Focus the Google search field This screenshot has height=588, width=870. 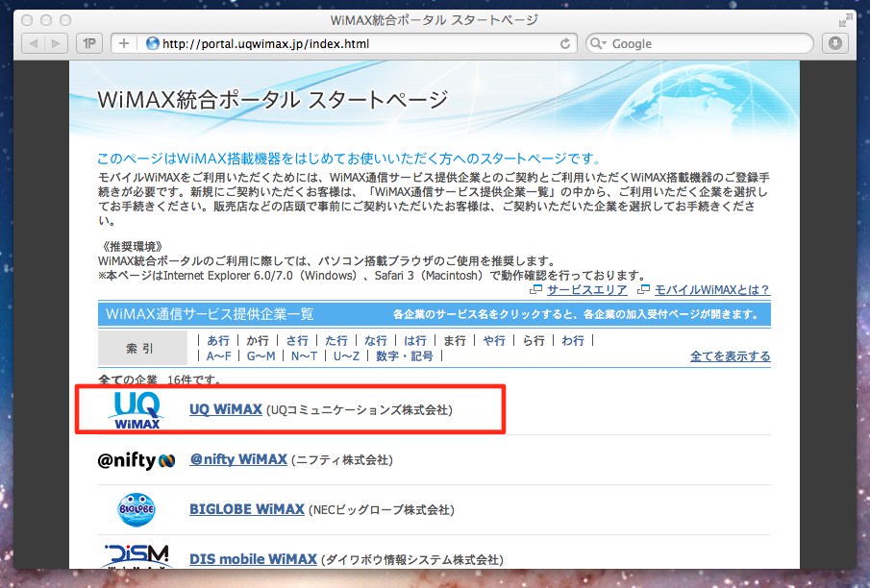point(699,43)
